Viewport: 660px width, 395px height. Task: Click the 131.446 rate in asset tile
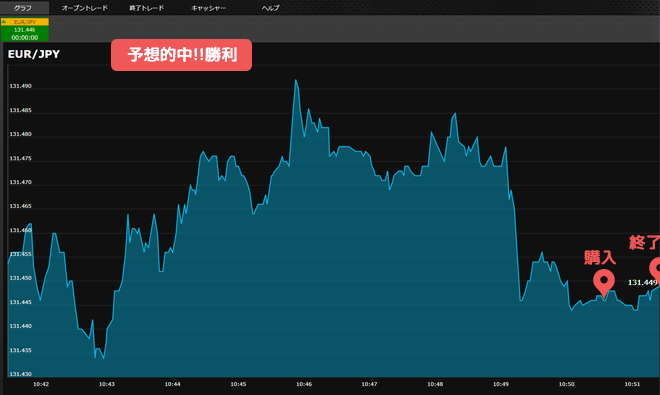[25, 30]
